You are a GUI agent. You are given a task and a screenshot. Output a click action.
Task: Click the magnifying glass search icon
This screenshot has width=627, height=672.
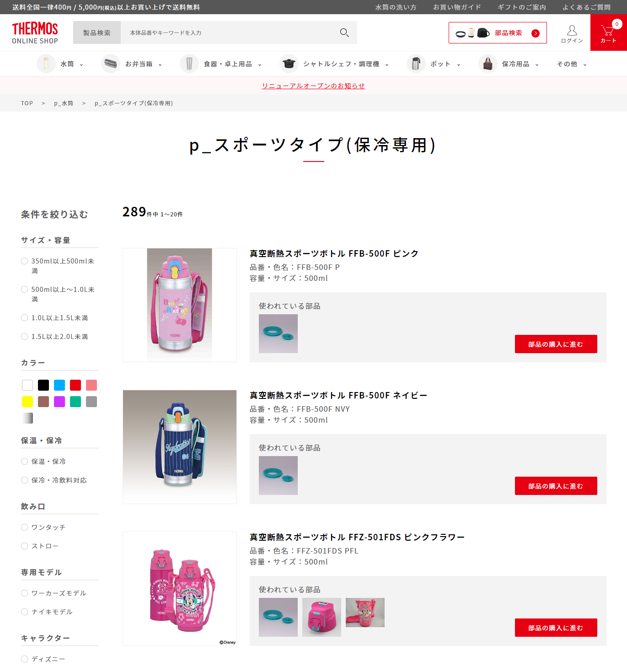(344, 32)
